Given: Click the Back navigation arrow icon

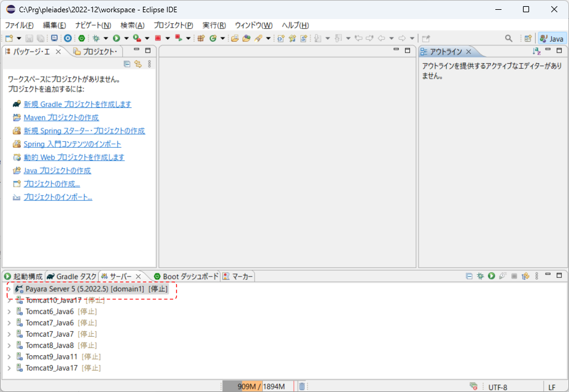Looking at the screenshot, I should pyautogui.click(x=381, y=38).
